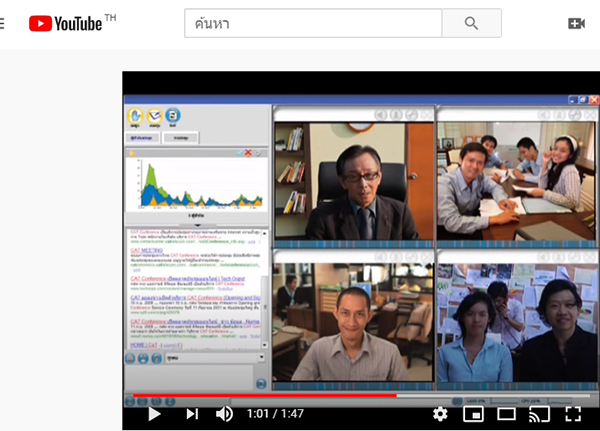Open the create video camera icon
The height and width of the screenshot is (431, 600).
(576, 23)
